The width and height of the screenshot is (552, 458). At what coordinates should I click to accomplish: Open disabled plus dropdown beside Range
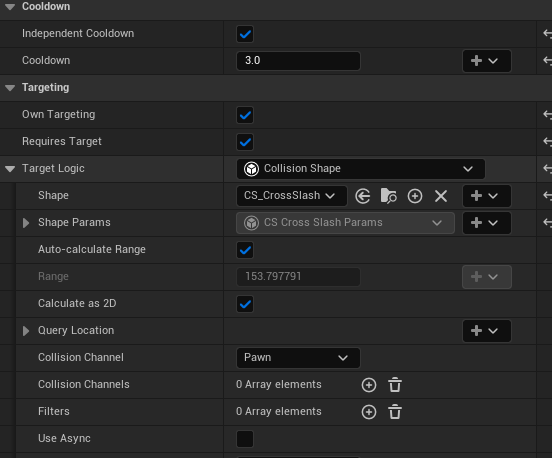[487, 277]
